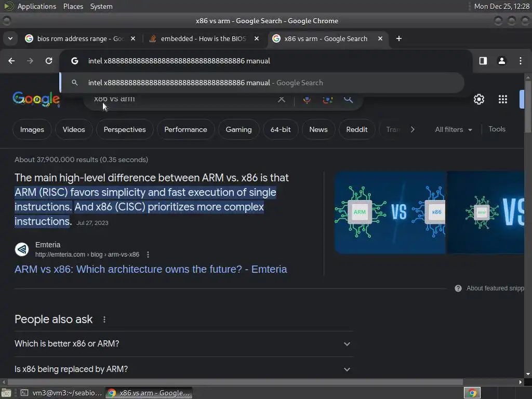Open a new tab with plus button
Image resolution: width=532 pixels, height=399 pixels.
[399, 38]
